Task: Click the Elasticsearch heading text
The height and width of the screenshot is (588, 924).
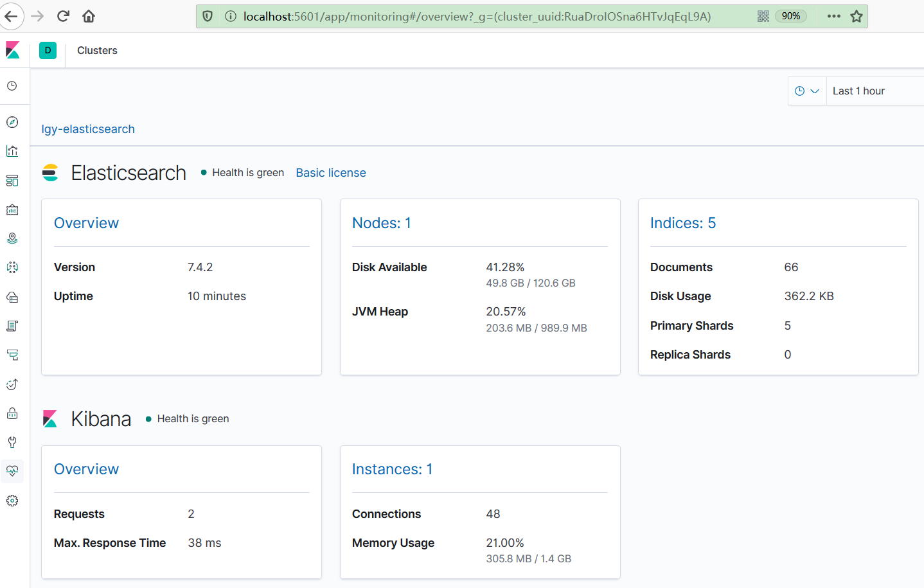Action: (x=129, y=173)
